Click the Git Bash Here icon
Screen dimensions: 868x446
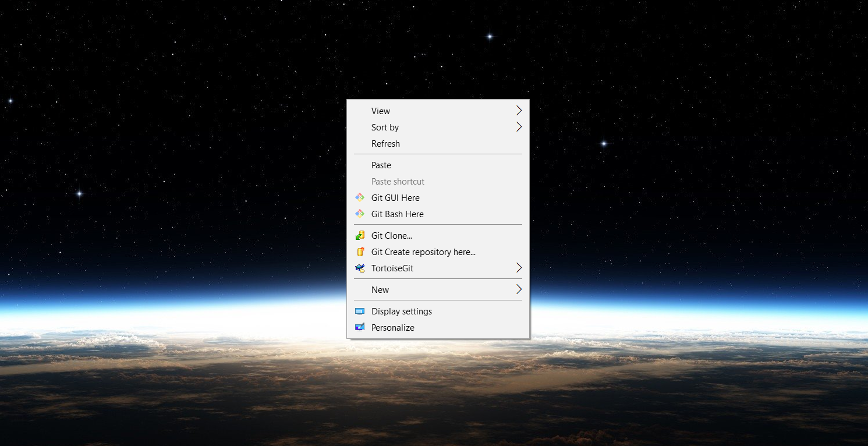(x=360, y=214)
